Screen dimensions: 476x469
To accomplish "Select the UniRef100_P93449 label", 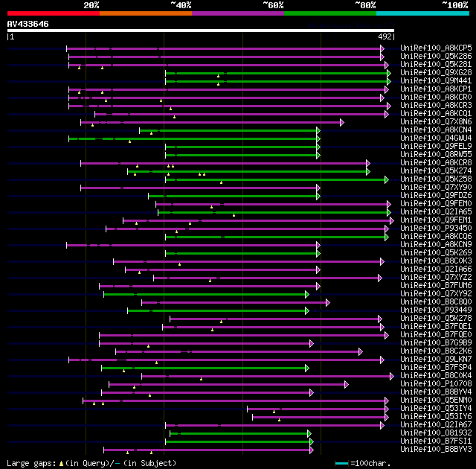I will pos(436,310).
